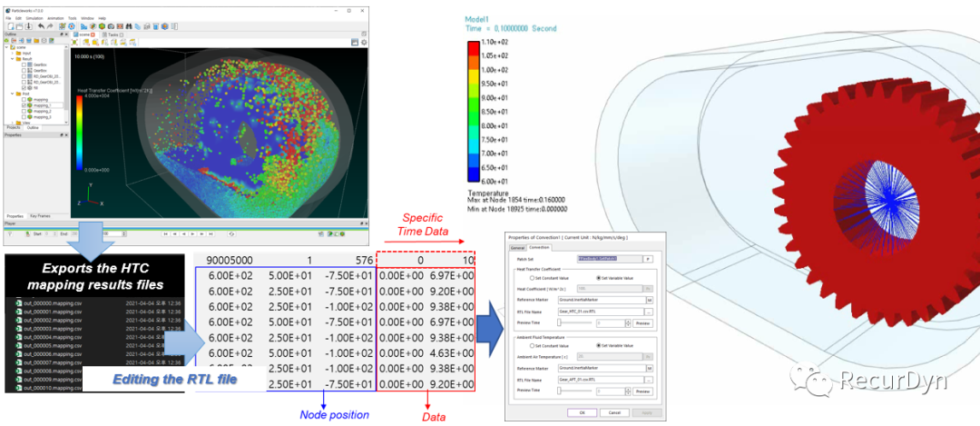The width and height of the screenshot is (980, 426).
Task: Expand the Input folder in Outline tree
Action: 13,54
